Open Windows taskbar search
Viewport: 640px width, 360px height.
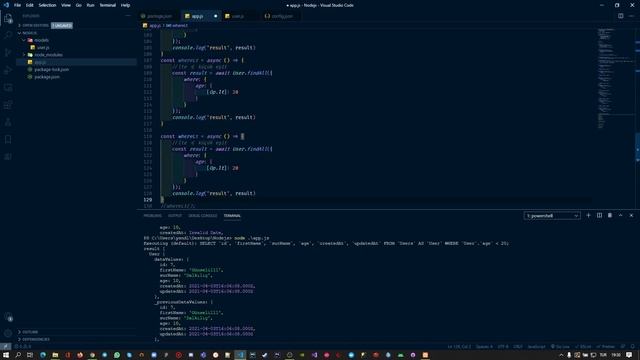pos(18,355)
